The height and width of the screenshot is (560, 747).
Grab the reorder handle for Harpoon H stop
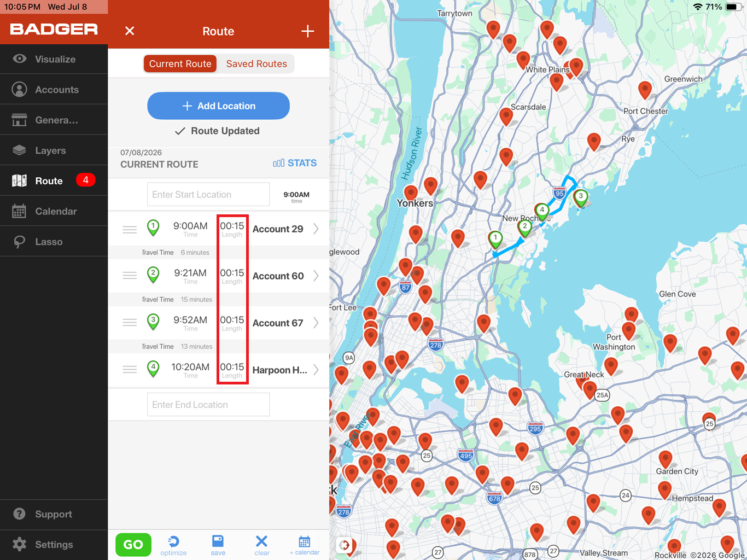point(130,370)
